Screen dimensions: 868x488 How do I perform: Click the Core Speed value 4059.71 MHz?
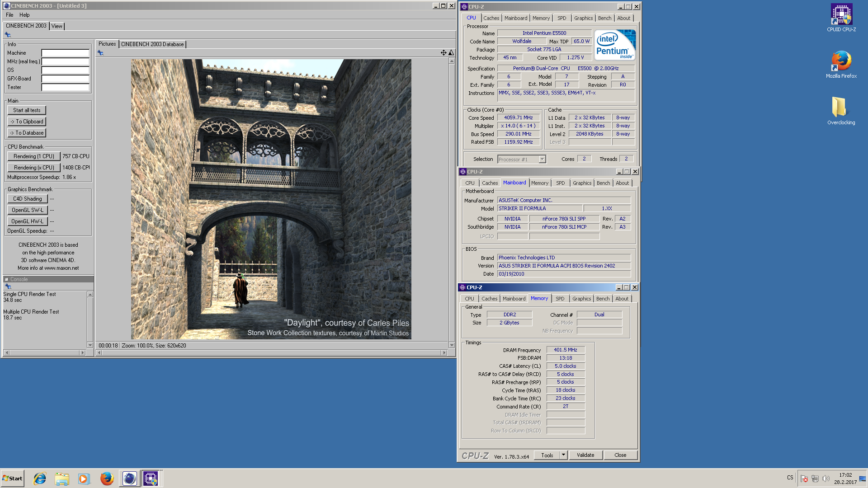coord(519,118)
